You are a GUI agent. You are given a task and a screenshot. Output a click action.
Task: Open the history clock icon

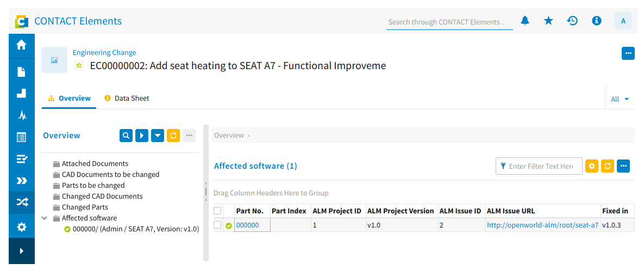[x=573, y=21]
